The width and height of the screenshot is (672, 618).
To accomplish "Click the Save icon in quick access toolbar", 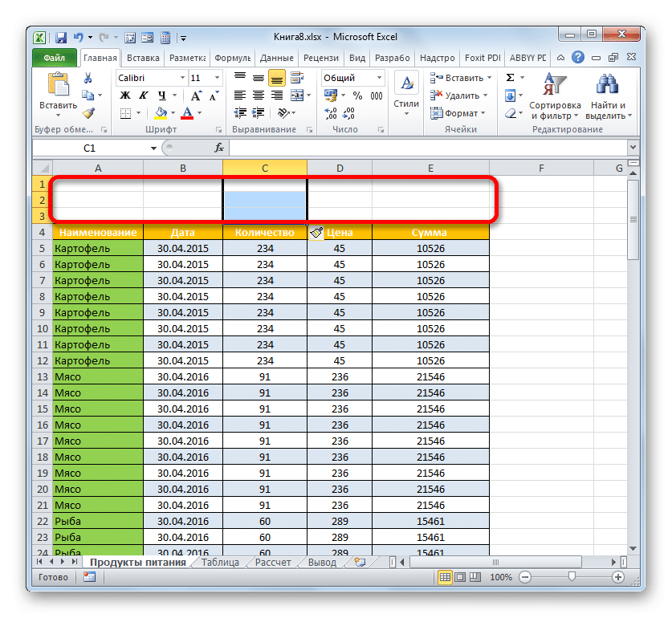I will [60, 38].
